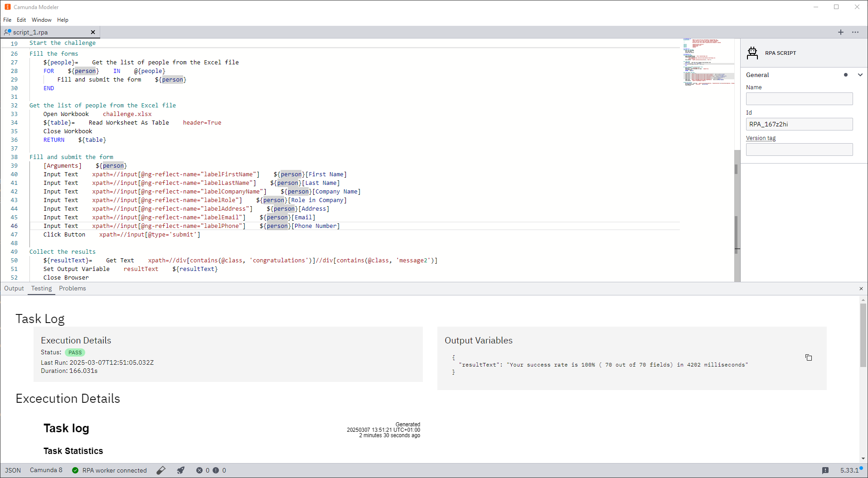Copy the output variables JSON
868x478 pixels.
(809, 357)
